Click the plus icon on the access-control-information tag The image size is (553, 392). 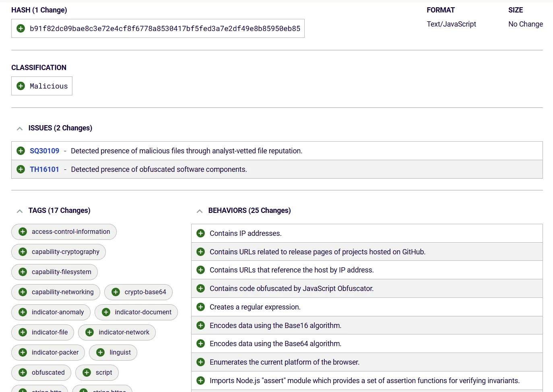click(22, 231)
